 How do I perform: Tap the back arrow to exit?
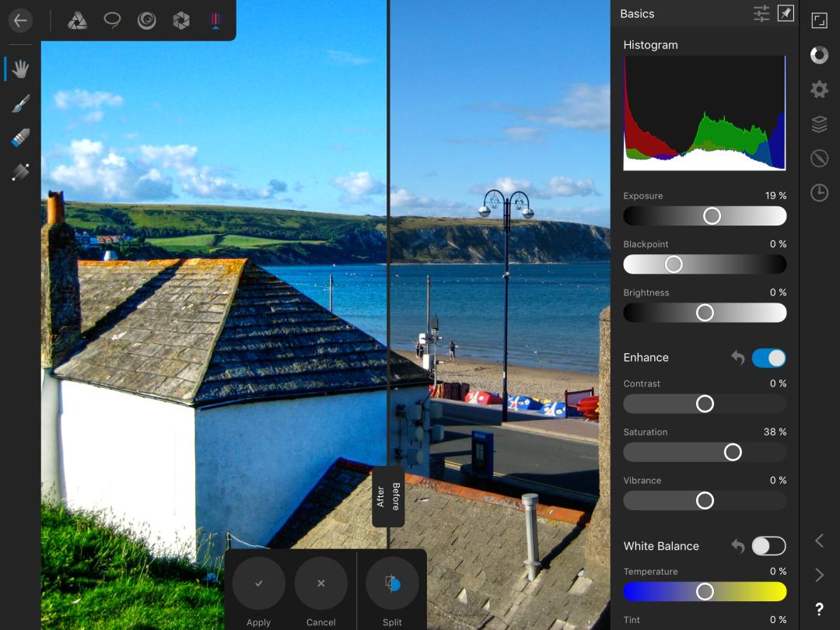click(20, 21)
